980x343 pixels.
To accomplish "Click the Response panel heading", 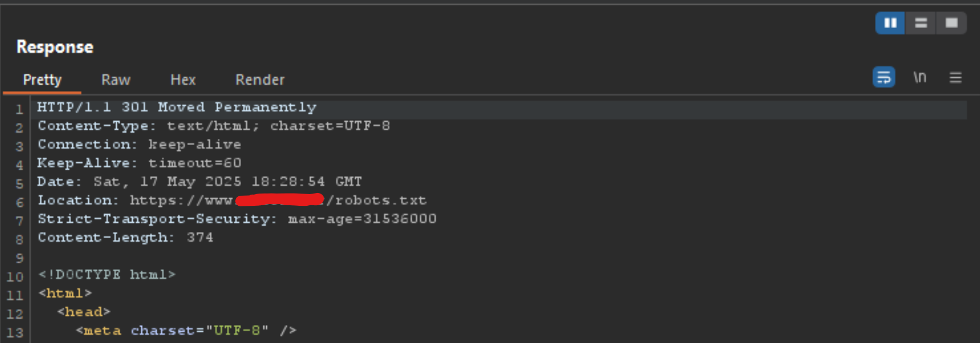I will 55,47.
